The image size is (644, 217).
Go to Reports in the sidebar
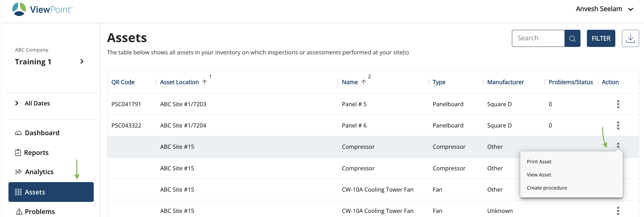click(x=36, y=153)
